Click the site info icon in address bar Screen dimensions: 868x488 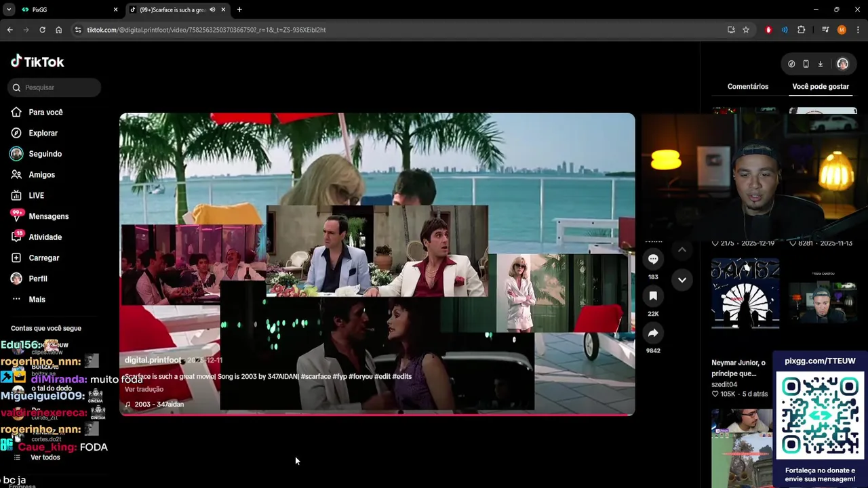pos(78,30)
